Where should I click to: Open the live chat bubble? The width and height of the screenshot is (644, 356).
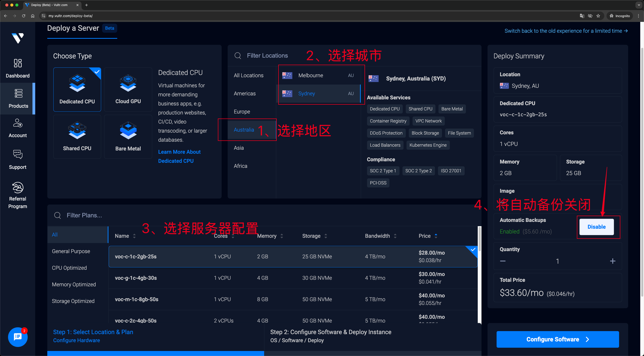(x=18, y=337)
